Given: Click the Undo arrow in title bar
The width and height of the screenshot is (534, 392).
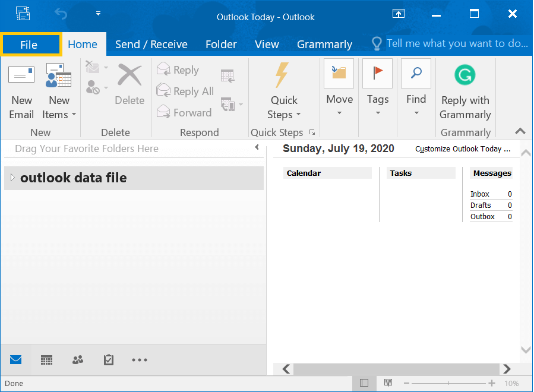Looking at the screenshot, I should pyautogui.click(x=61, y=14).
